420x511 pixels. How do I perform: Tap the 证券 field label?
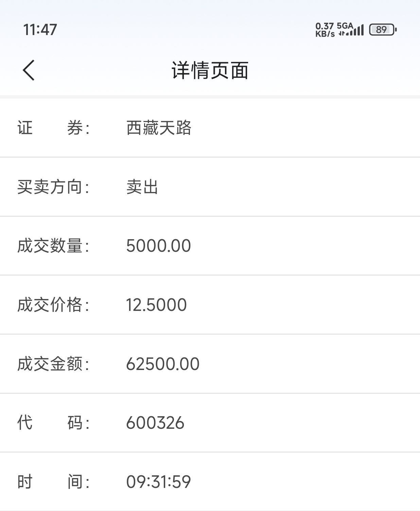coord(53,128)
